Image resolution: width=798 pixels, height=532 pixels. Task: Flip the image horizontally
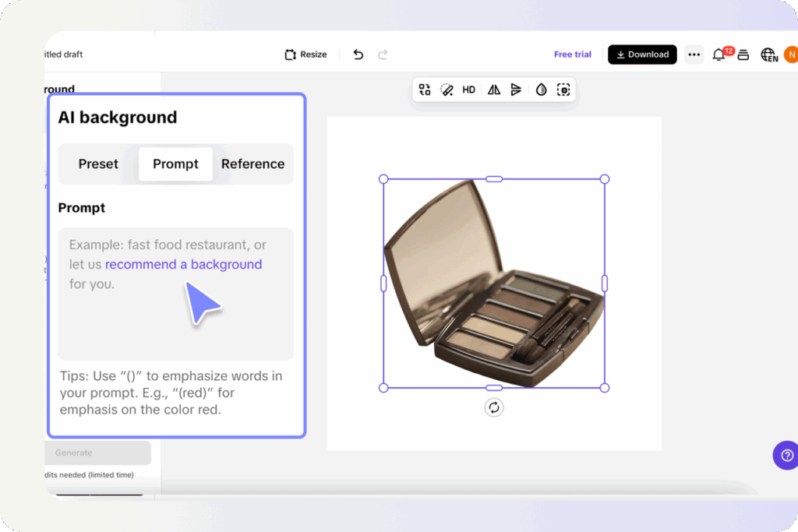coord(494,90)
